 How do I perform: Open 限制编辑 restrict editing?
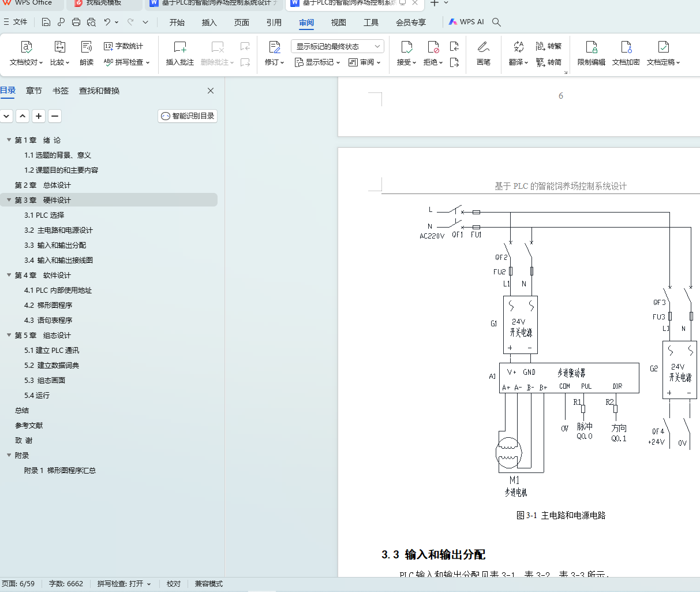pos(592,54)
